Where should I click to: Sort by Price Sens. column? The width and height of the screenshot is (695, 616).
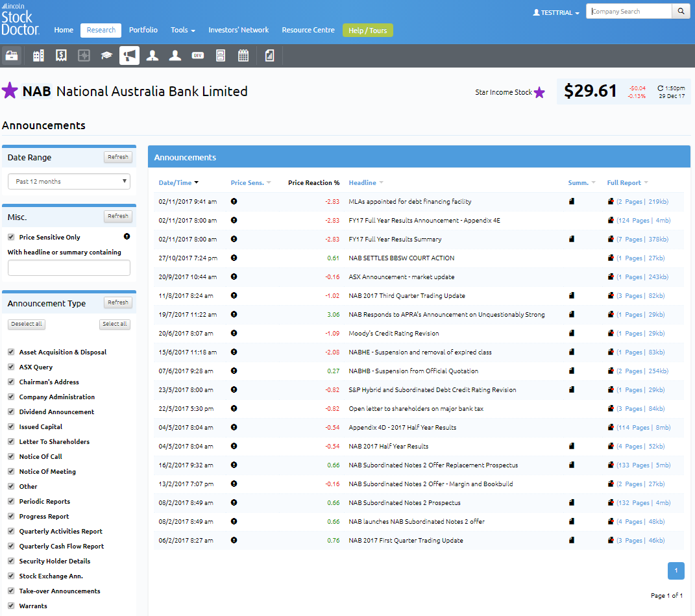(250, 182)
